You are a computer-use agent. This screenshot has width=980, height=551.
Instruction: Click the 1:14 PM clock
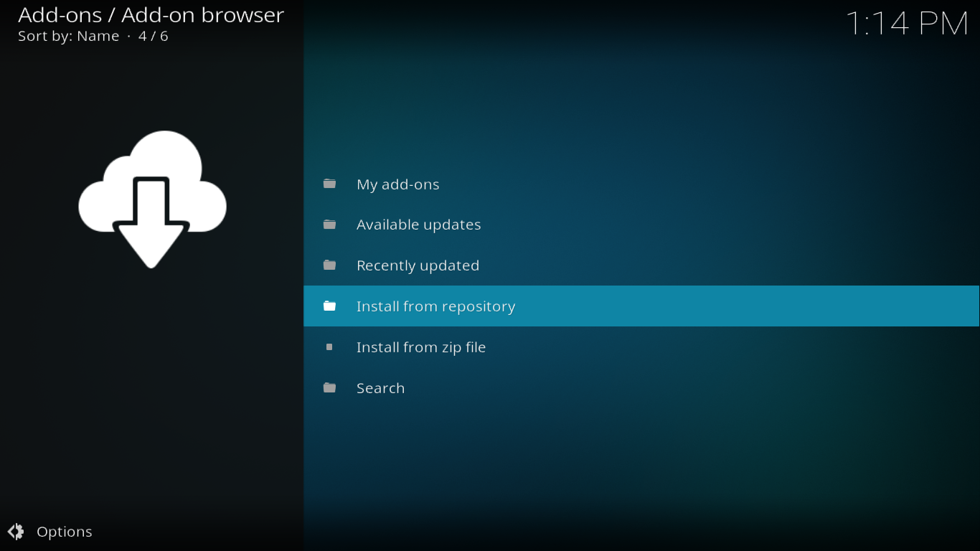point(907,24)
